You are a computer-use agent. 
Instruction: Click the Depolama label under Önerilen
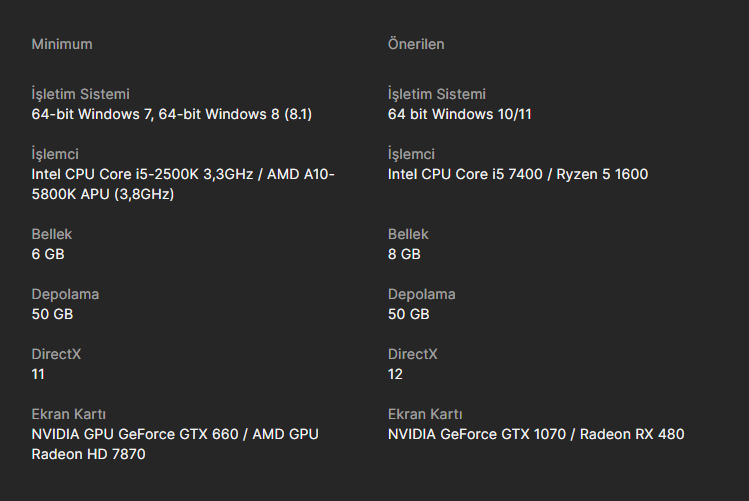pos(421,294)
